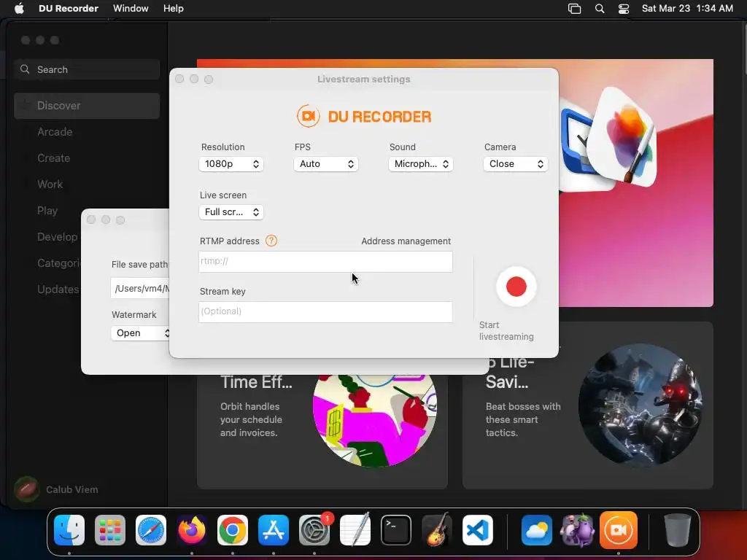Click the Stream key input field

tap(325, 311)
